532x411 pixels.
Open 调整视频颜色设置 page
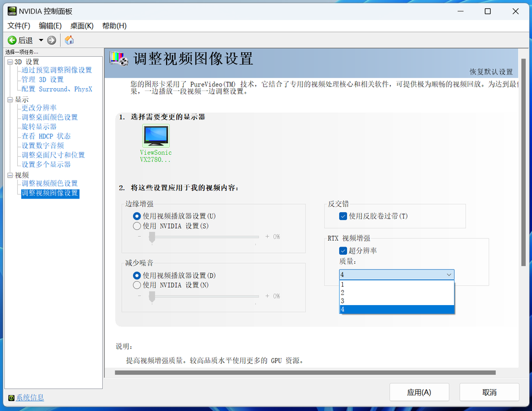50,183
